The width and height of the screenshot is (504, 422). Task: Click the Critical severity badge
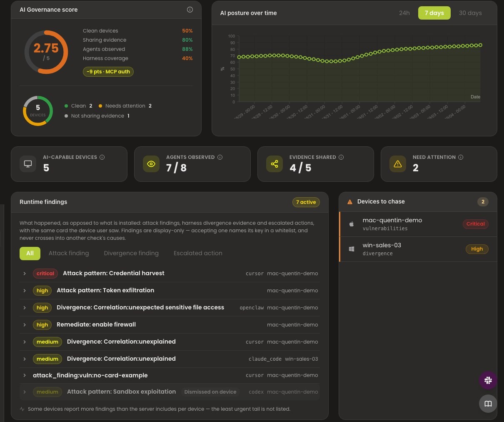click(x=475, y=224)
